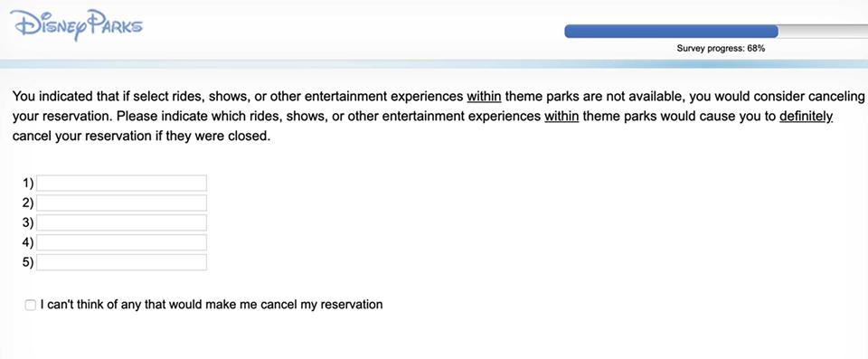Image resolution: width=868 pixels, height=359 pixels.
Task: Click the blue filled survey progress bar
Action: coord(671,32)
